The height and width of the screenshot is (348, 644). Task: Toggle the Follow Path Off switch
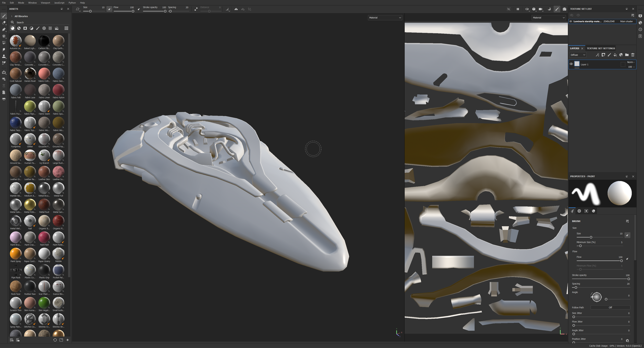[610, 307]
